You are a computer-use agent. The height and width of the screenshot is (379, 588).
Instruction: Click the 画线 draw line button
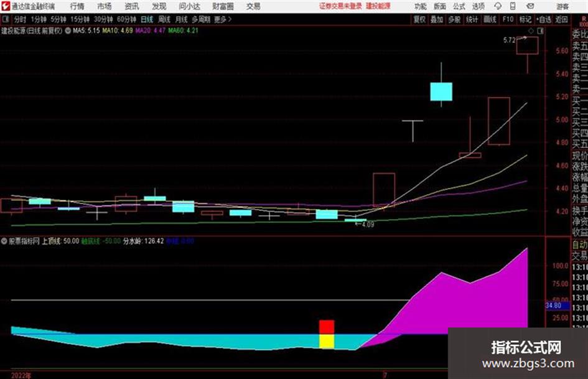490,19
